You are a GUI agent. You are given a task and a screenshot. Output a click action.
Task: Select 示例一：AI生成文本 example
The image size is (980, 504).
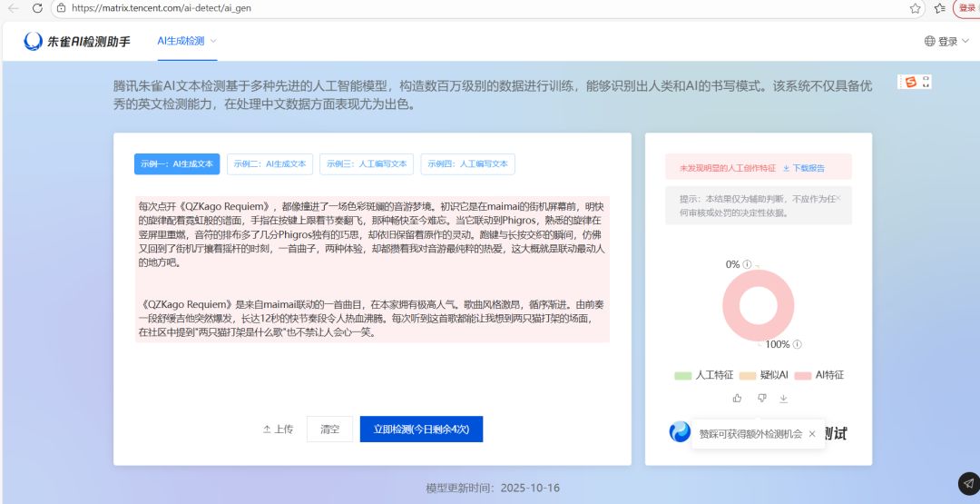tap(177, 163)
